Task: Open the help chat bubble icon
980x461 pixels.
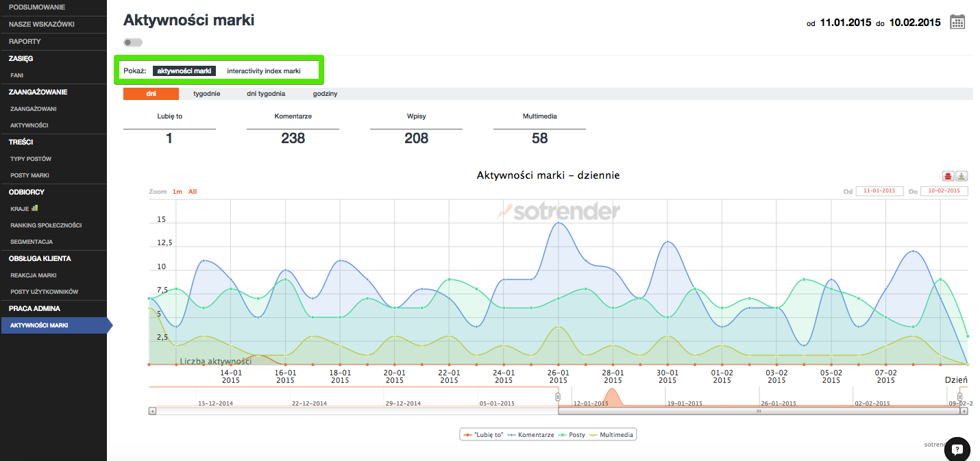Action: 957,449
